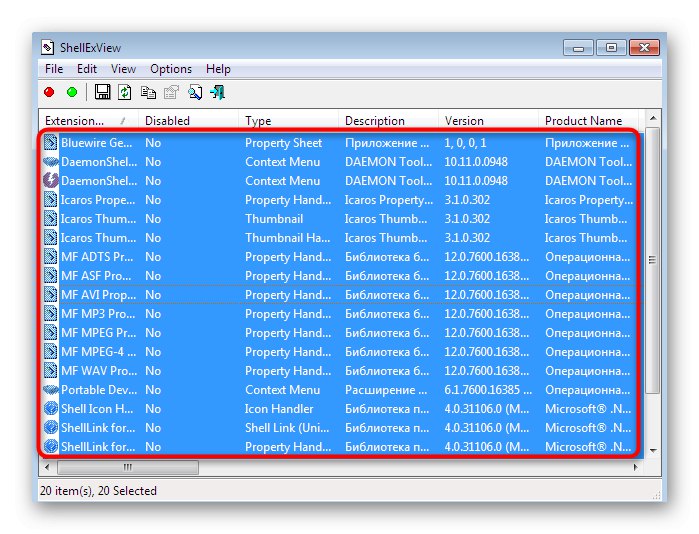This screenshot has height=534, width=699.
Task: Select the Shell Icon H... extension name
Action: (97, 409)
